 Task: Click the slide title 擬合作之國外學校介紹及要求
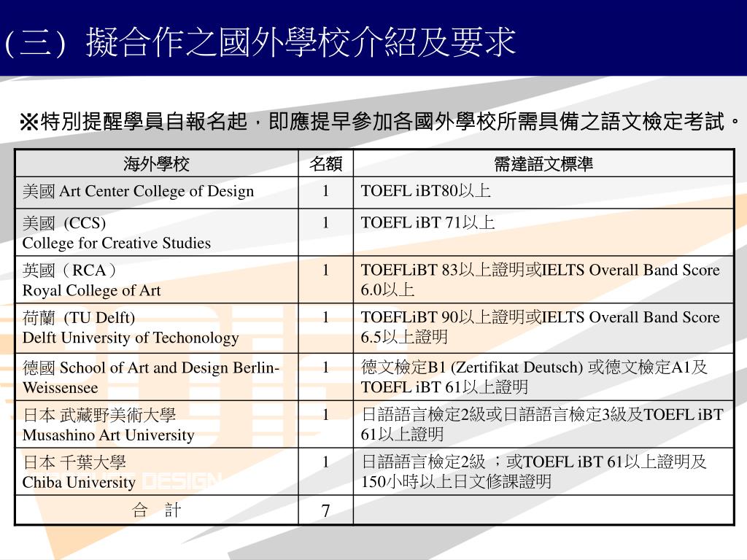[x=300, y=42]
